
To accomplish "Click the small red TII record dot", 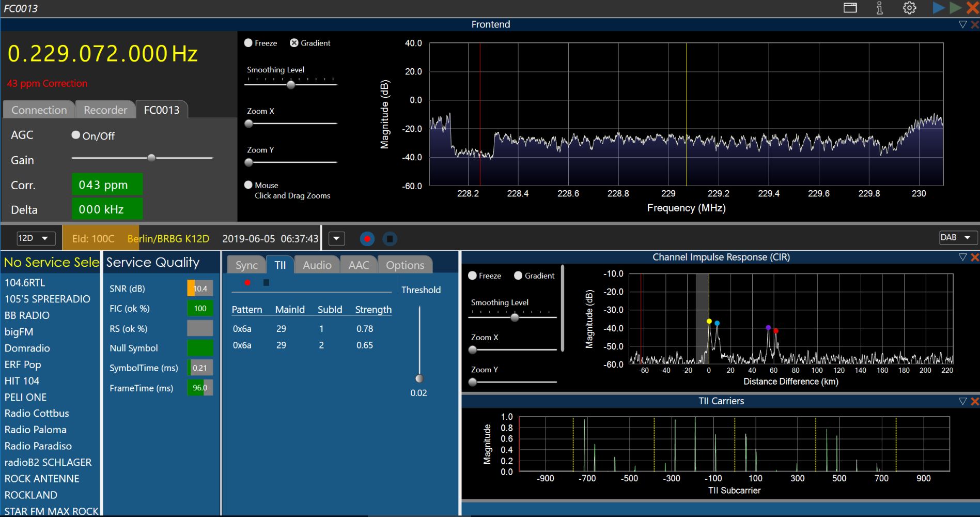I will pos(247,282).
